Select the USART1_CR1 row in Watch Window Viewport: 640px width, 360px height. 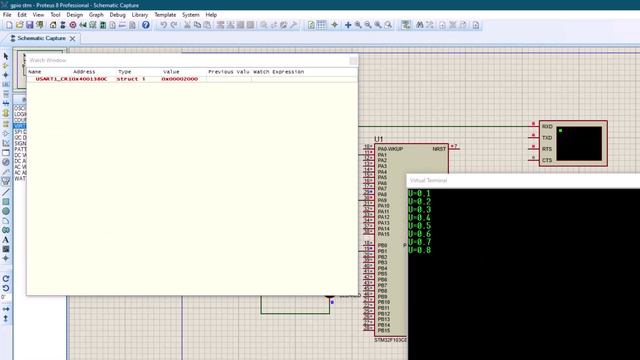click(192, 79)
